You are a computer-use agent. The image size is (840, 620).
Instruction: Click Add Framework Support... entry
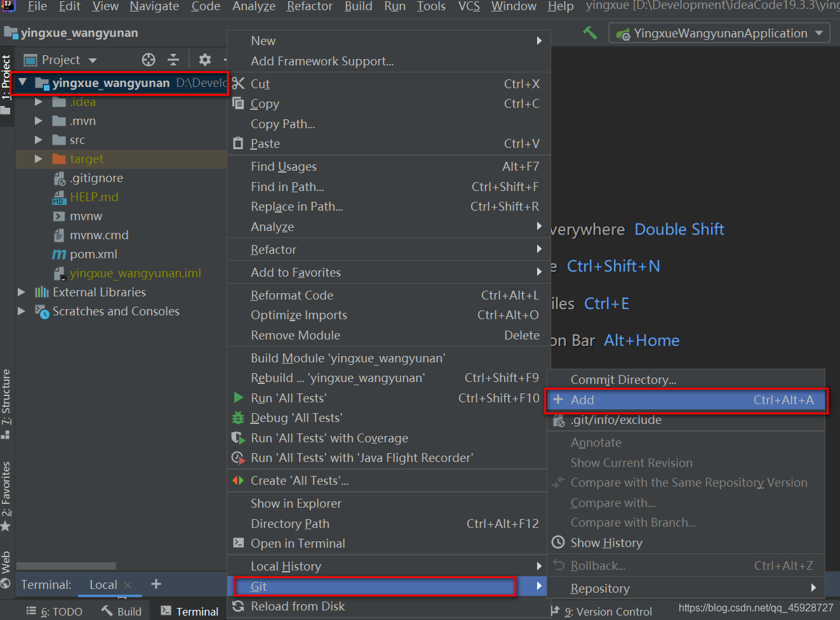pos(389,61)
